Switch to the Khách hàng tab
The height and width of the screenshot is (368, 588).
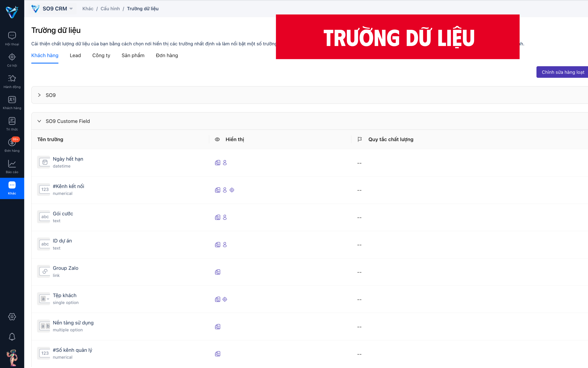click(x=45, y=55)
